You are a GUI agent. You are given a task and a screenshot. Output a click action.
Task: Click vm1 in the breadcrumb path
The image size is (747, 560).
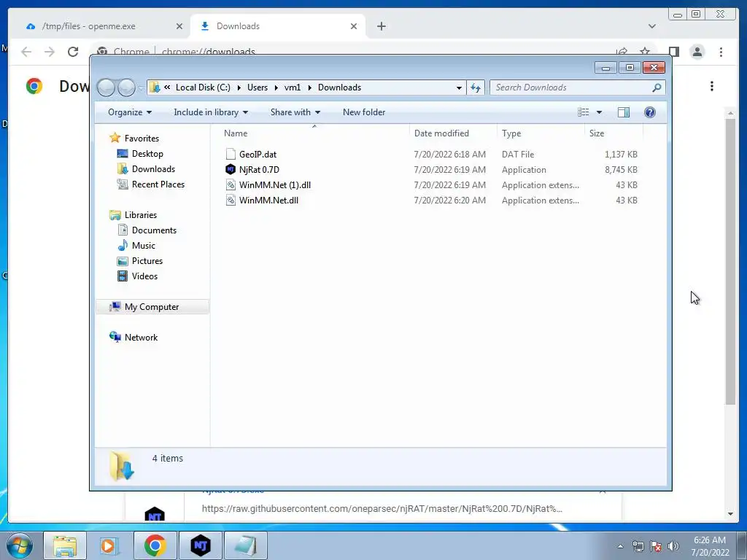[x=293, y=87]
